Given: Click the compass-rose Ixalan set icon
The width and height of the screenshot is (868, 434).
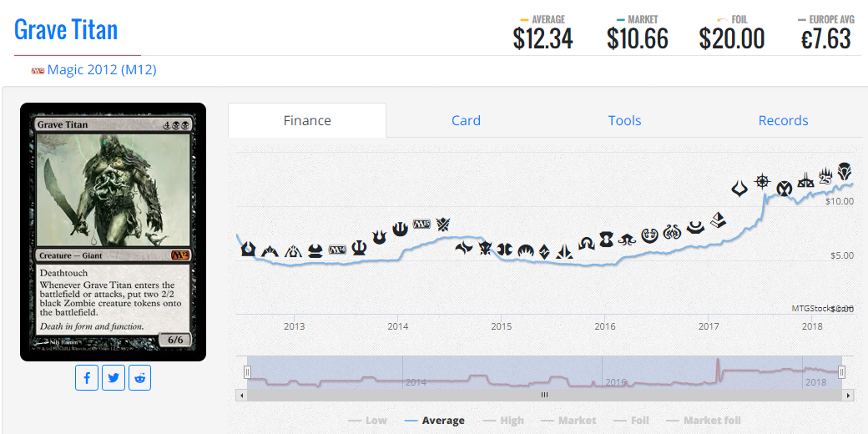Looking at the screenshot, I should pos(763,181).
